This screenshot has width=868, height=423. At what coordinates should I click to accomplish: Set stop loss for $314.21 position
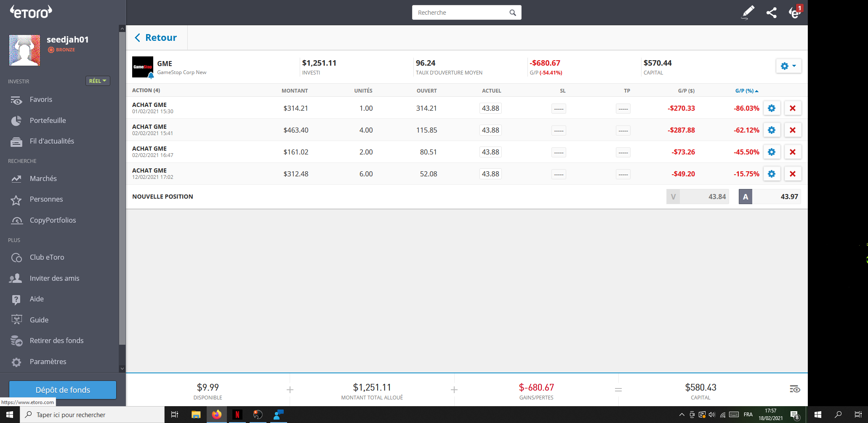(x=559, y=109)
